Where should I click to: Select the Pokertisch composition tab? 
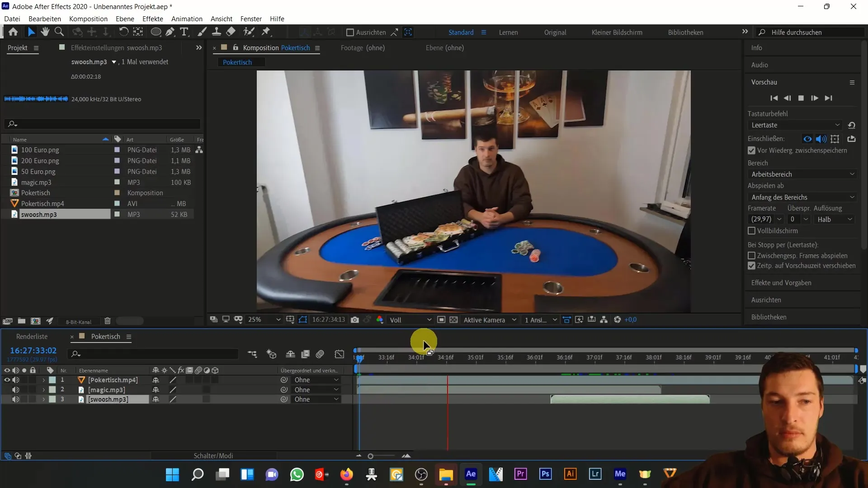238,62
